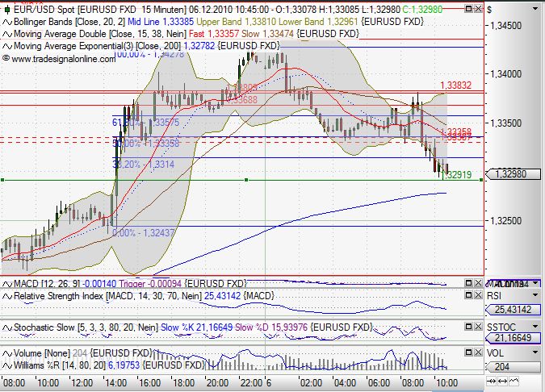Click the Volume indicator wave icon
Screen dimensions: 545x392
point(7,354)
